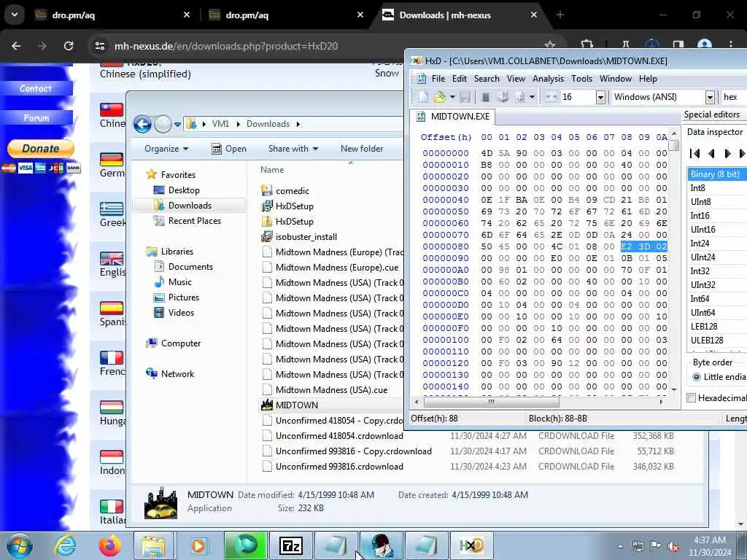
Task: Show hidden system tray icons
Action: [x=620, y=547]
